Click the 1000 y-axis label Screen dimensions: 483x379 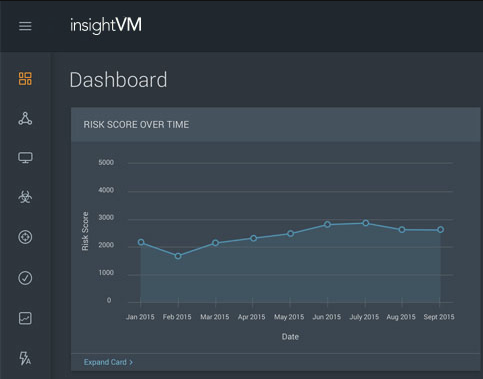click(x=106, y=273)
